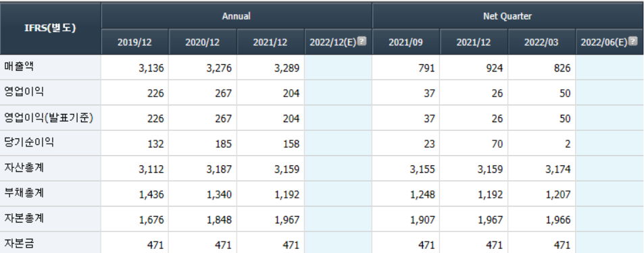Click 자본금 value 471 for 2019/12
Screen dimensions: 644x253
point(155,246)
